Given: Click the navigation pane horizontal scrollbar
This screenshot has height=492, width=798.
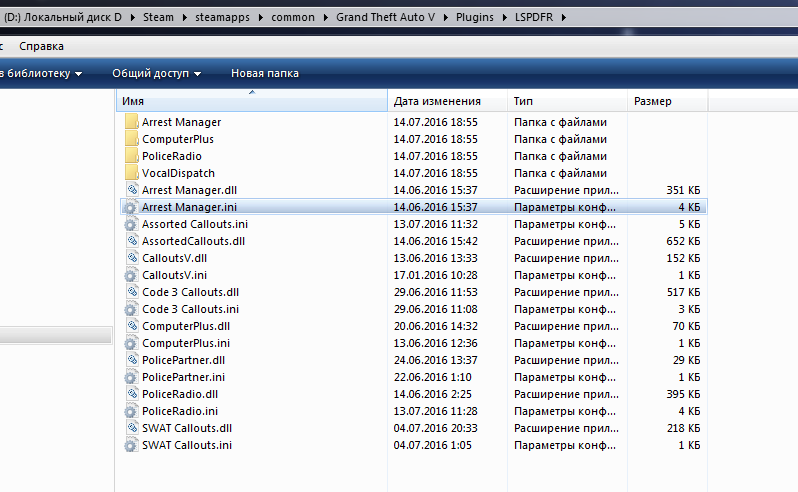Looking at the screenshot, I should (55, 335).
